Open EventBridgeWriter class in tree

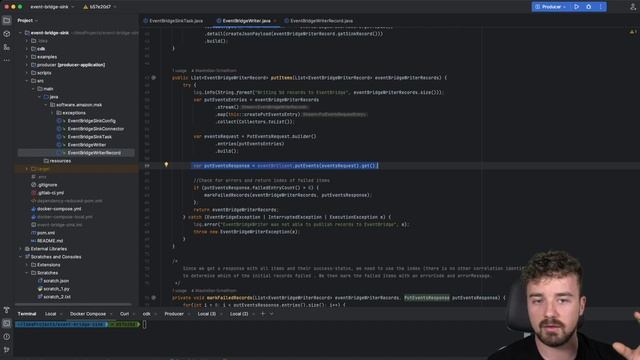(x=87, y=145)
